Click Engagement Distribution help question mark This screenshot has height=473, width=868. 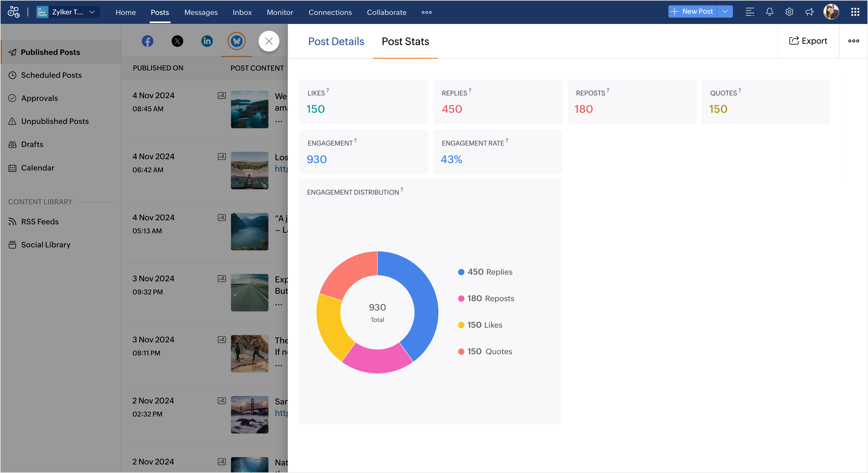pyautogui.click(x=402, y=189)
